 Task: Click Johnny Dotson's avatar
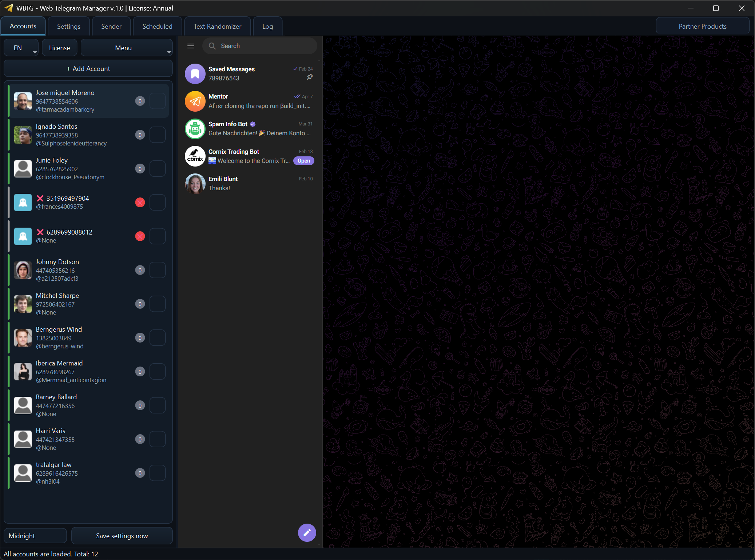pos(23,270)
